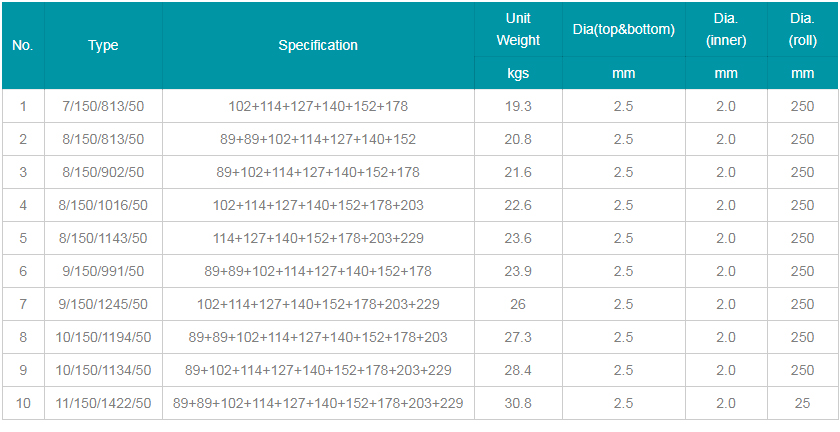Click unit weight value 30.8

pos(518,403)
